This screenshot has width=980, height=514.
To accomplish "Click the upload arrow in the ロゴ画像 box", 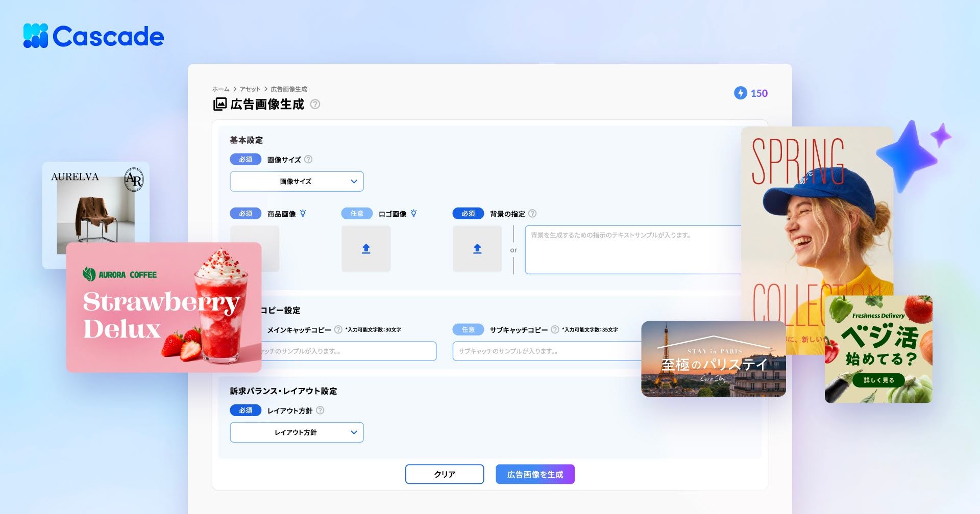I will click(x=366, y=248).
